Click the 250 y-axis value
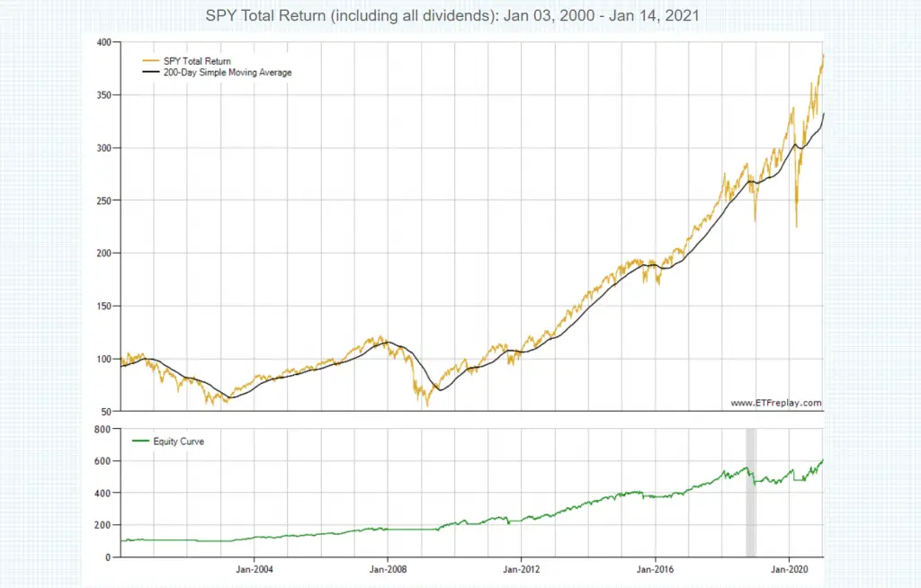 [x=104, y=200]
